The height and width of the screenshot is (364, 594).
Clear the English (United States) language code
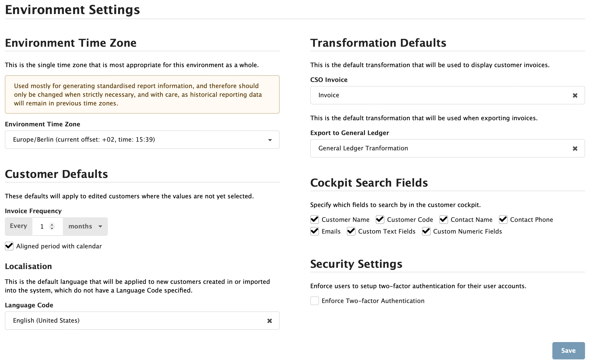pyautogui.click(x=270, y=321)
